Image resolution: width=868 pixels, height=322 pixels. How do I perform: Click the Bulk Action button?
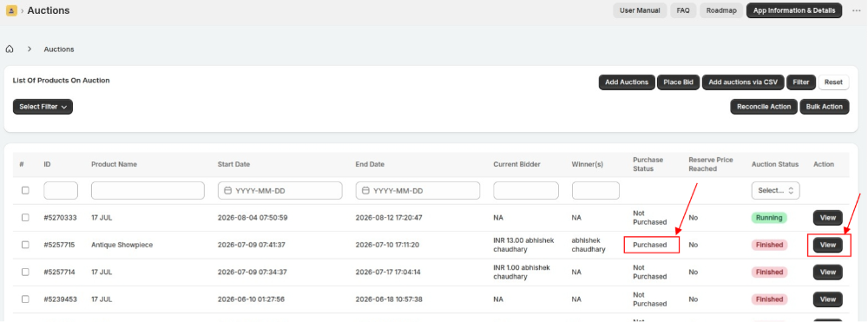[x=825, y=107]
